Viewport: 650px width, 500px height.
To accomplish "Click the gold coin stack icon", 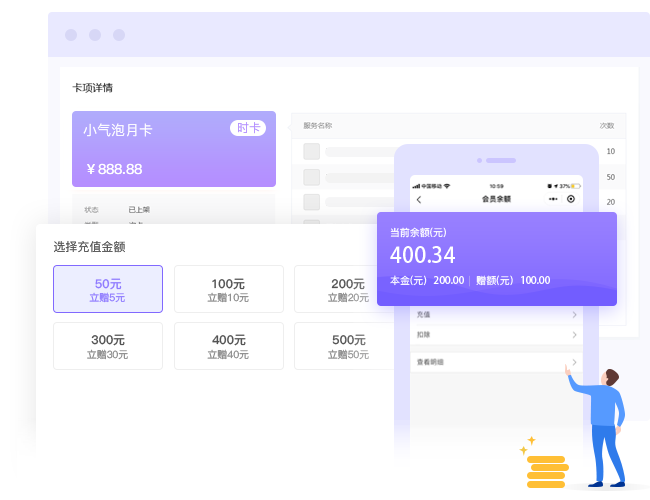I will tap(547, 471).
